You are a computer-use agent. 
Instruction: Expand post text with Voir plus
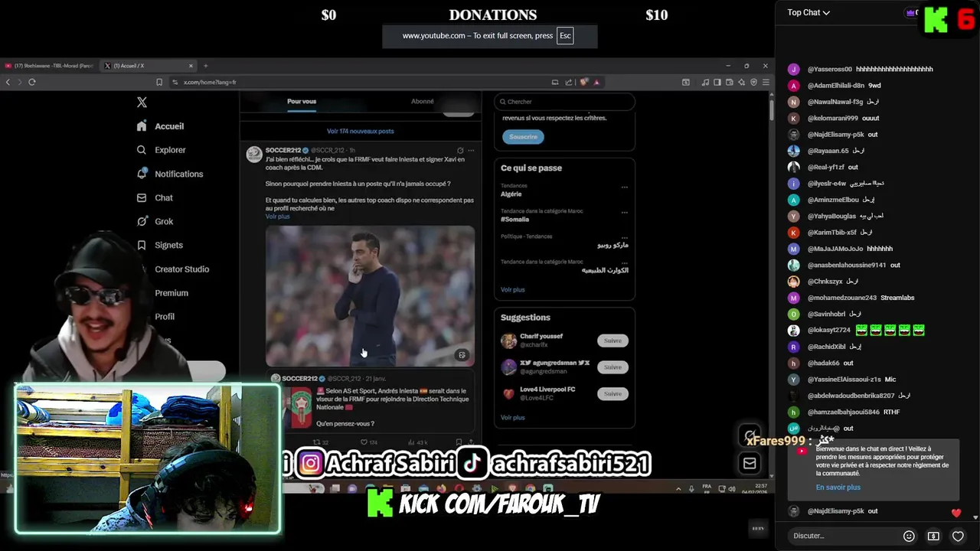[x=278, y=217]
